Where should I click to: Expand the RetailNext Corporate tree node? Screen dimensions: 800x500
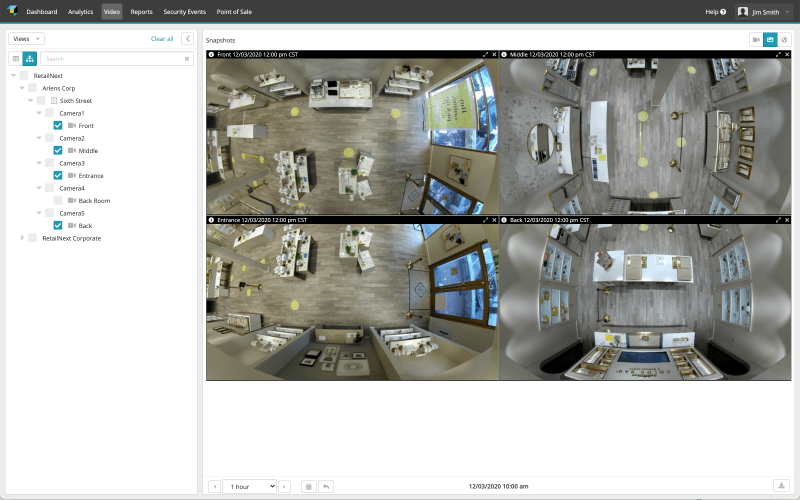coord(22,238)
